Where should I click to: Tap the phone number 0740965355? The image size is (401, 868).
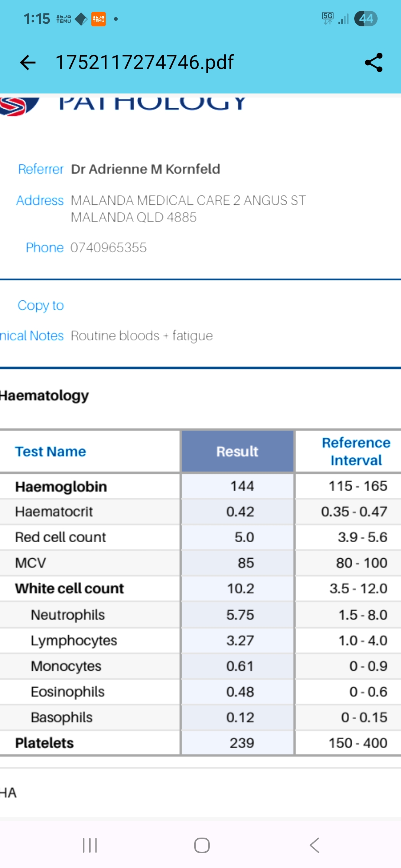(x=108, y=247)
